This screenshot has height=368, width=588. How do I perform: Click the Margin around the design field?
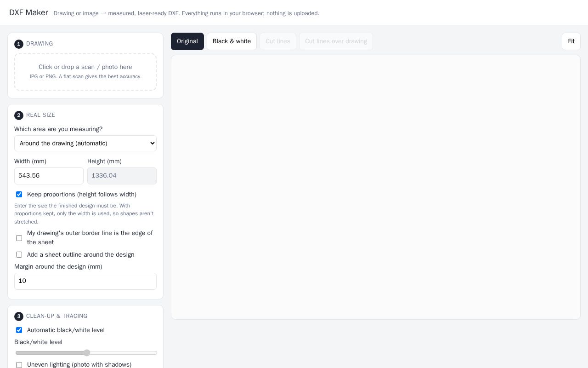pyautogui.click(x=85, y=281)
